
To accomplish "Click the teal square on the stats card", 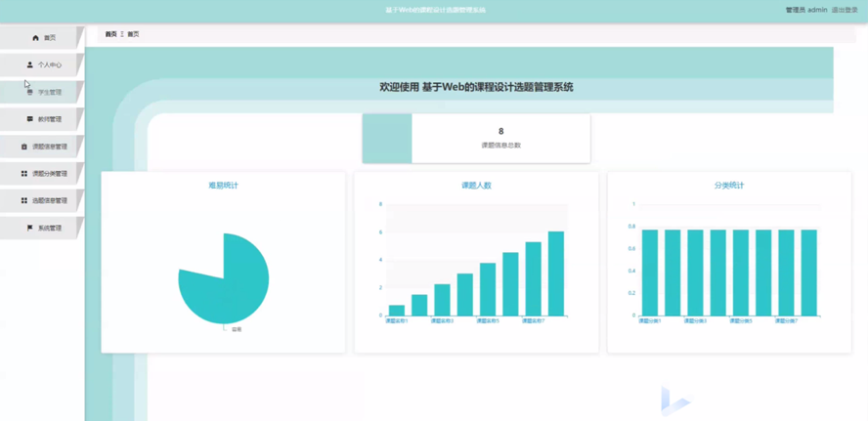I will 387,139.
